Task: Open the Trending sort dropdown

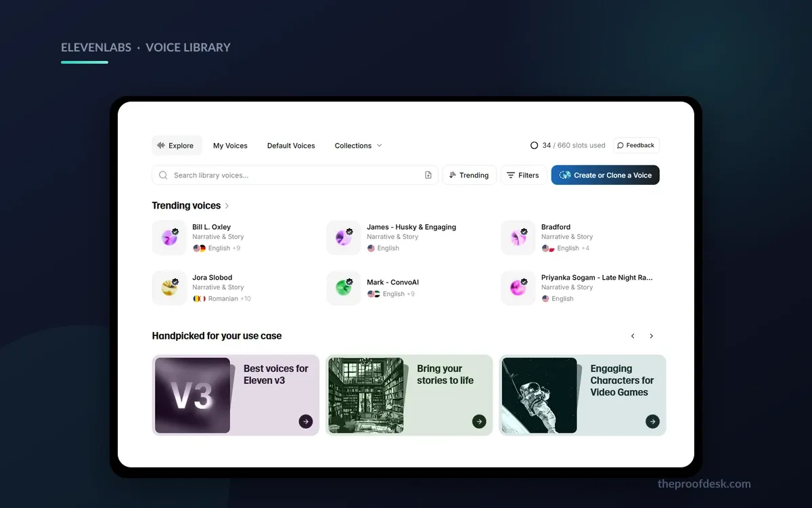Action: point(470,175)
